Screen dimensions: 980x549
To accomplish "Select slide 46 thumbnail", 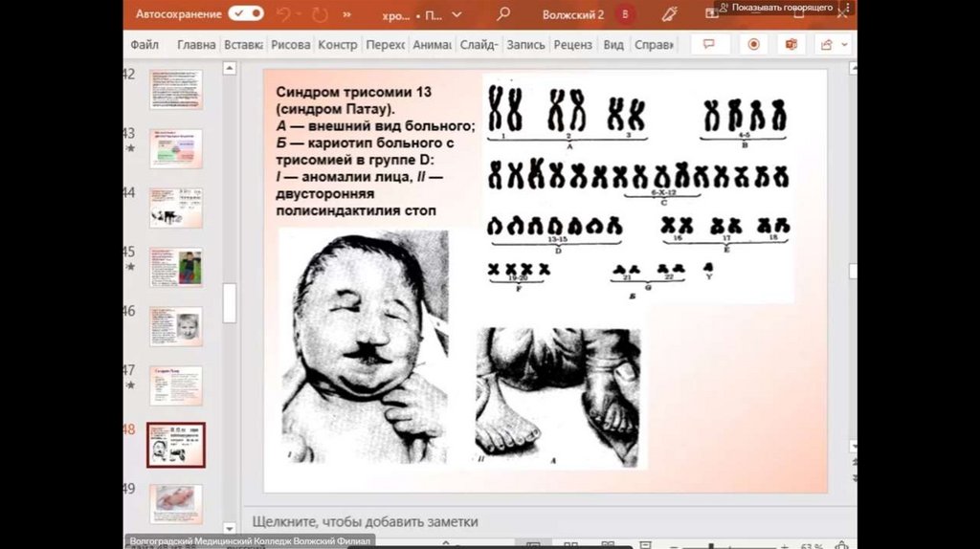I will click(175, 326).
